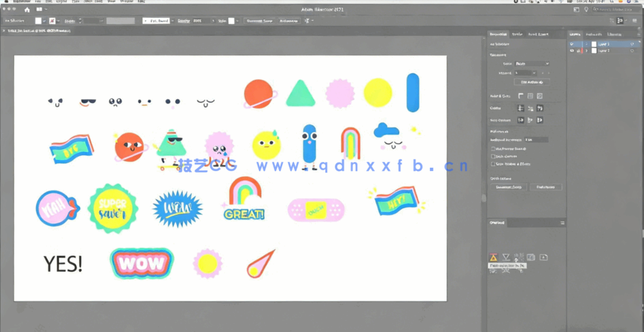Click the Home icon in the top bar
This screenshot has height=332, width=644.
pos(27,10)
